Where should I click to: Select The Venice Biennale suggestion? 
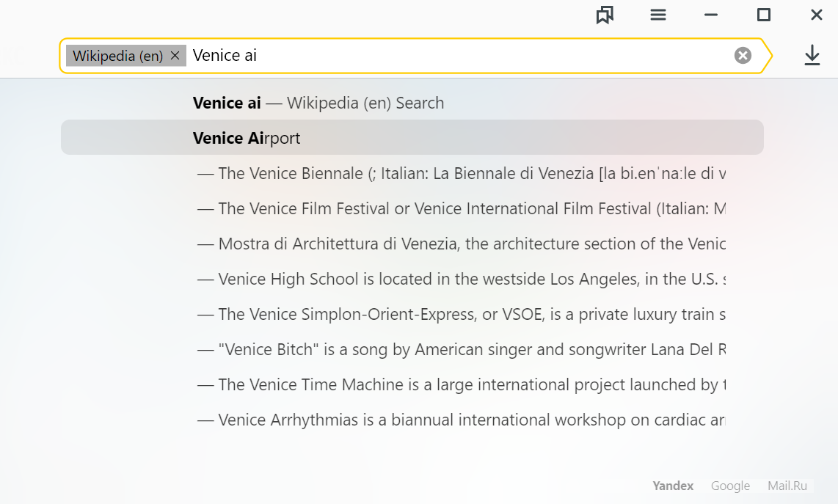tap(412, 173)
